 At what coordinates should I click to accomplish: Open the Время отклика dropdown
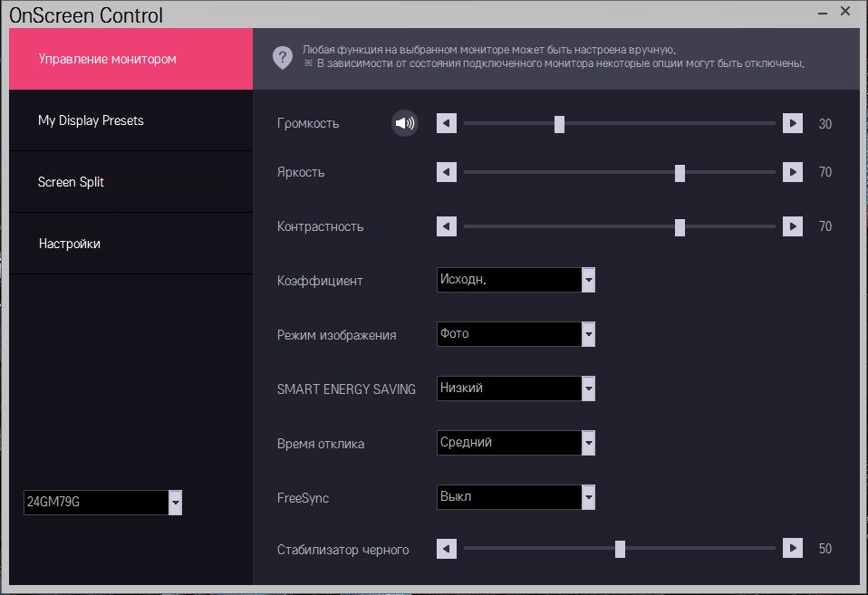tap(588, 443)
